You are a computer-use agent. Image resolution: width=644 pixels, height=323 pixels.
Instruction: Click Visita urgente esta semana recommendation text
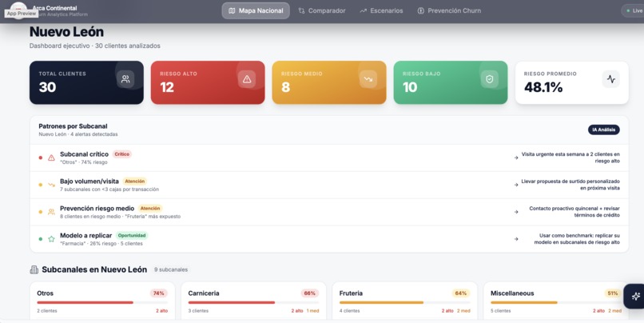570,158
